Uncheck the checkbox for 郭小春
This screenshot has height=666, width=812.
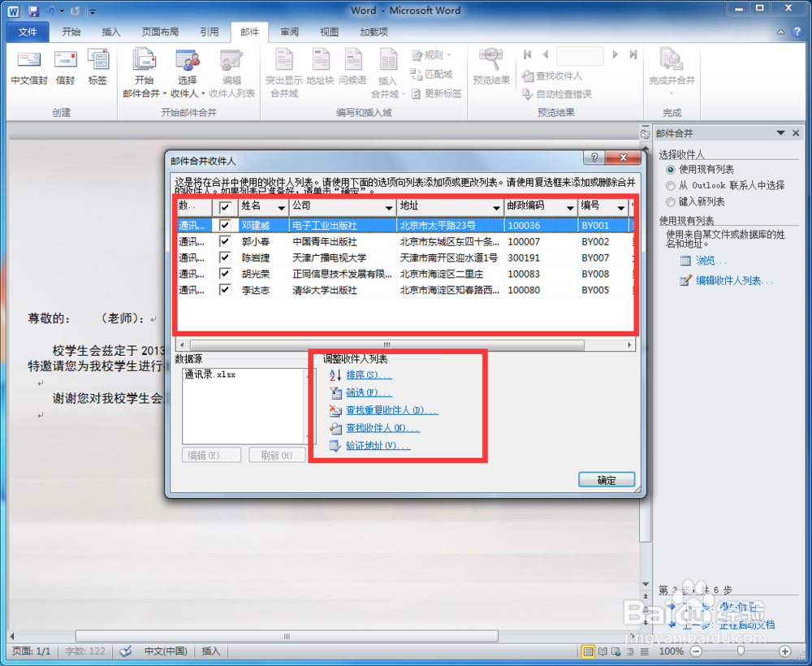225,241
